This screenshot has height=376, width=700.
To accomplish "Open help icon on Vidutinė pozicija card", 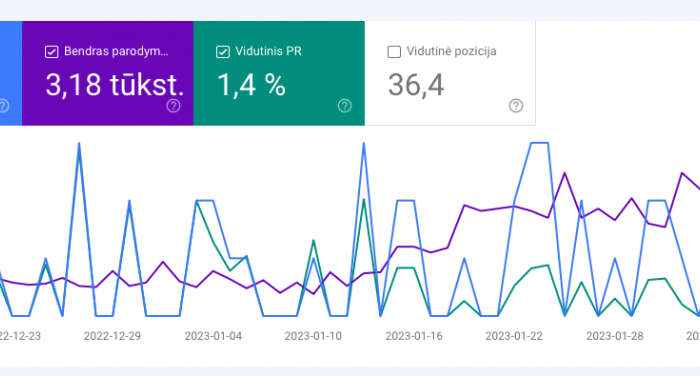I will (516, 106).
